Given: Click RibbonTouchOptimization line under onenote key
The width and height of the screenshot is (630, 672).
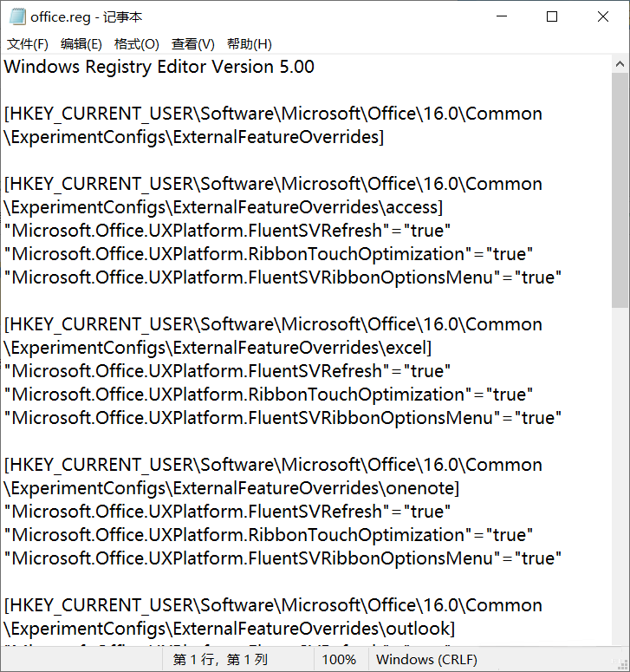Looking at the screenshot, I should pos(269,535).
